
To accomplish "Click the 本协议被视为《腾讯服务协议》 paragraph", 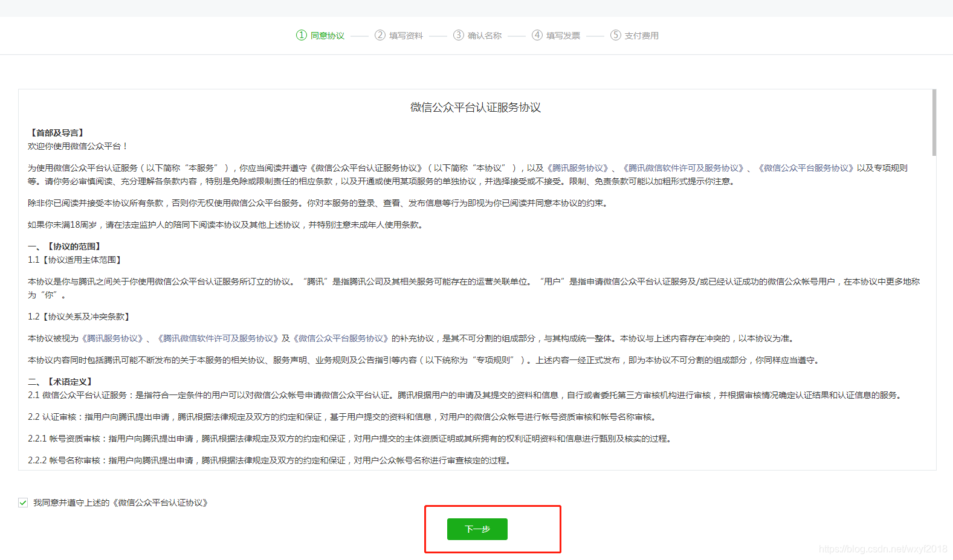I will (x=413, y=338).
